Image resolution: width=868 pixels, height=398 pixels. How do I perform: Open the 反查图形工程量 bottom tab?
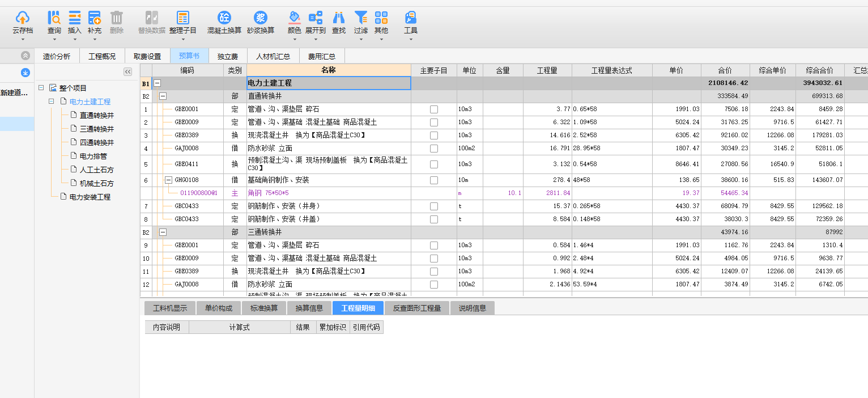pos(416,308)
